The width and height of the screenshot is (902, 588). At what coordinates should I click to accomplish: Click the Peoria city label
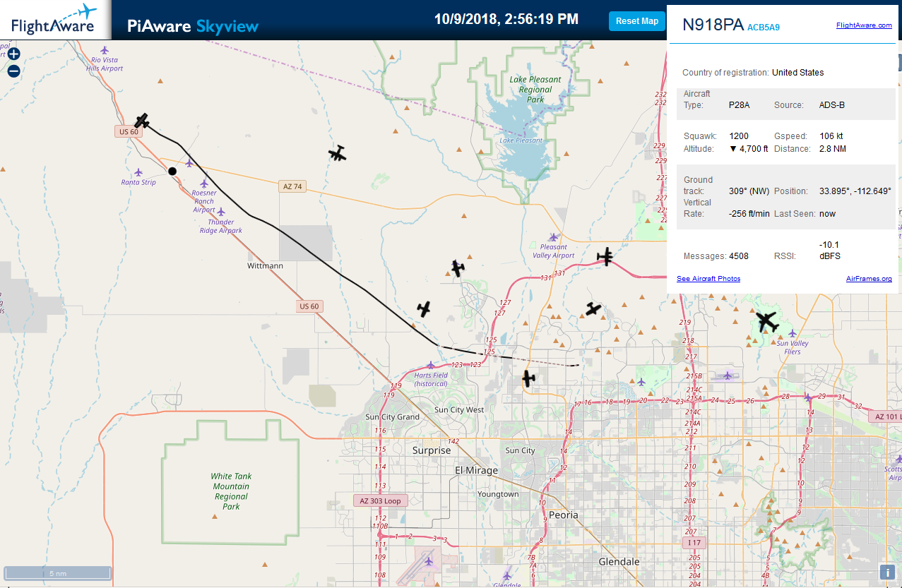[x=564, y=515]
